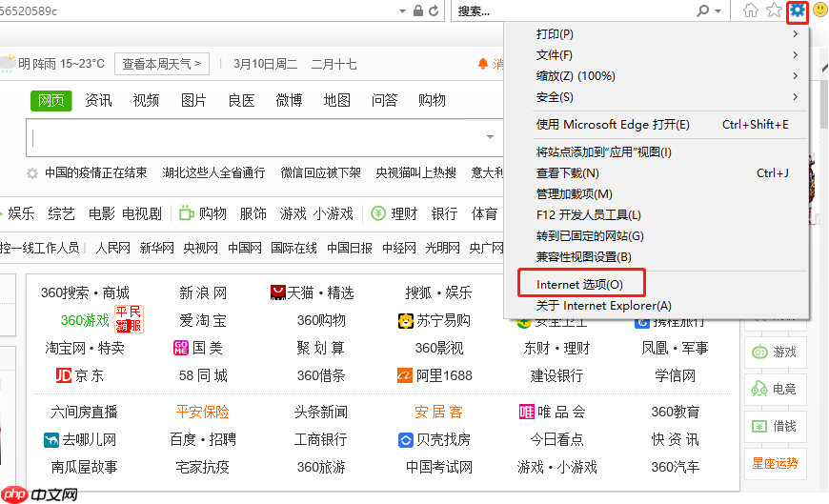Select 转到已固定的网站(G)
The width and height of the screenshot is (829, 504).
(657, 236)
